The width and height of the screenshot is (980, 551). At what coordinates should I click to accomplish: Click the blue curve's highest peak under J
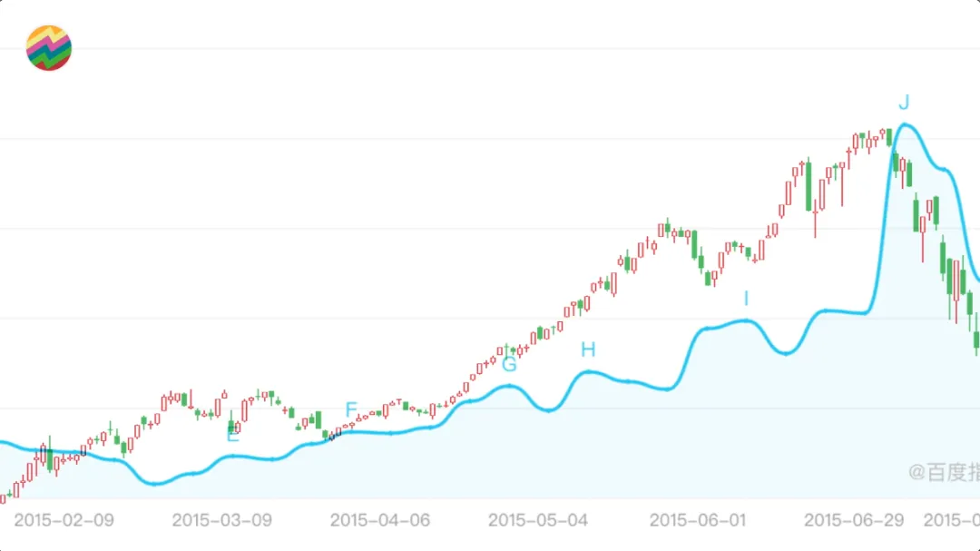905,124
